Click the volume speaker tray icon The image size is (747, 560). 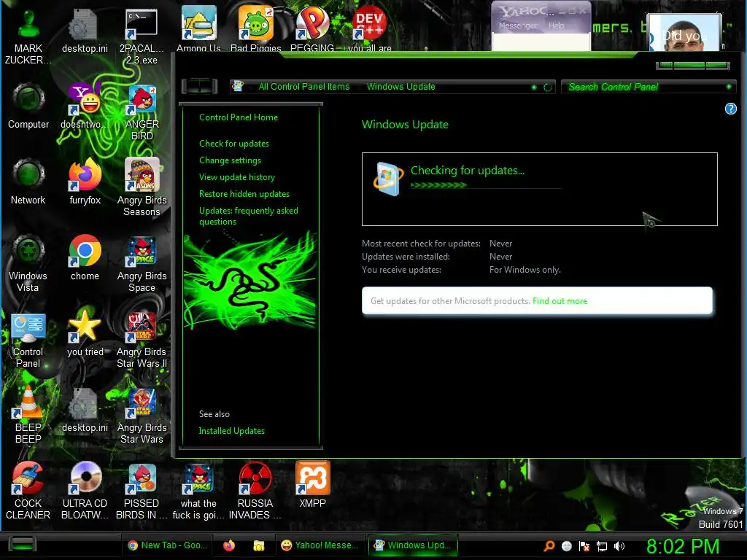(619, 546)
